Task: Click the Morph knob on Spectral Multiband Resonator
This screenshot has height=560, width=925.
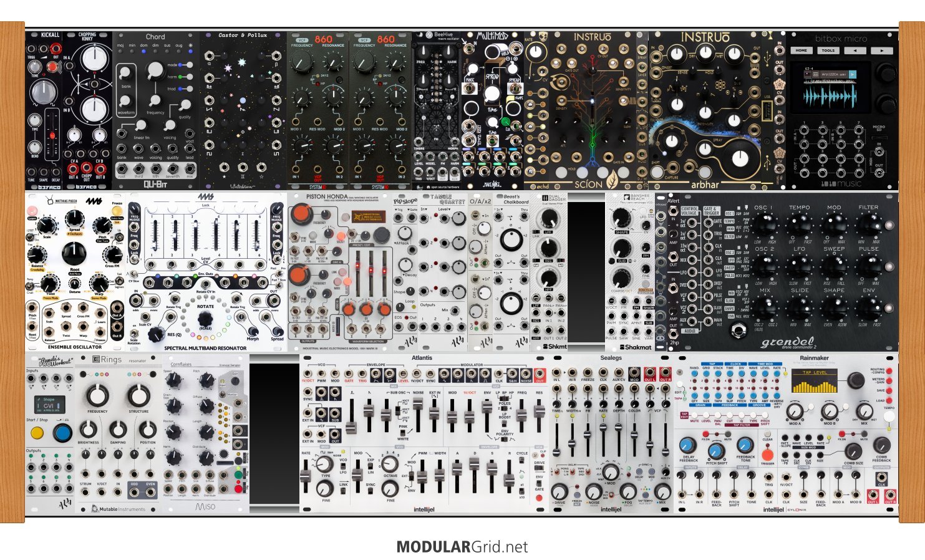Action: tap(254, 331)
